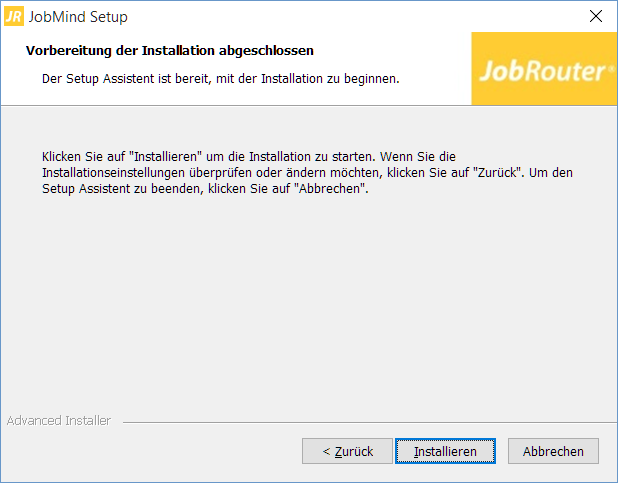Click the heading Vorbereitung der Installation abgeschlossen
This screenshot has height=483, width=618.
169,51
